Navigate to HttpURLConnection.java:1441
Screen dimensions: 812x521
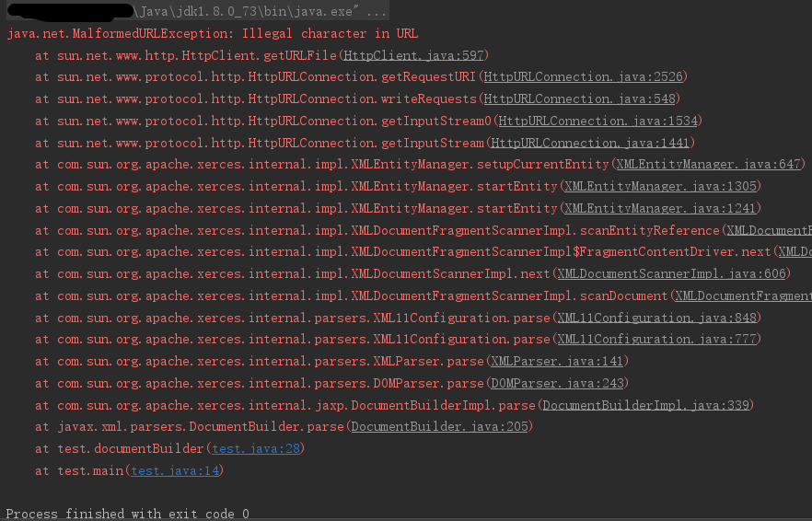click(x=590, y=143)
